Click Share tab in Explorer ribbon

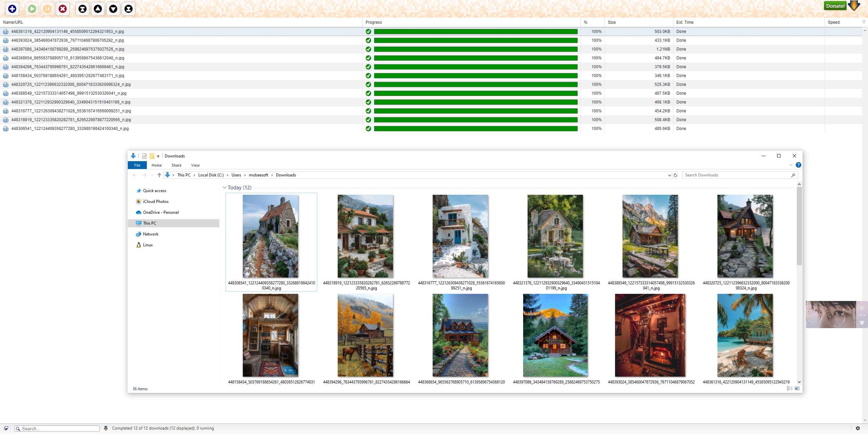176,165
